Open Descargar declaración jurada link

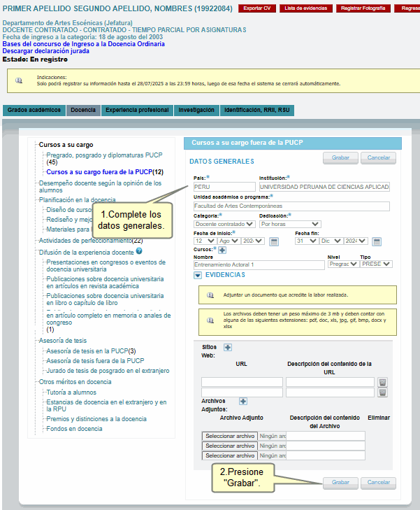tap(46, 51)
